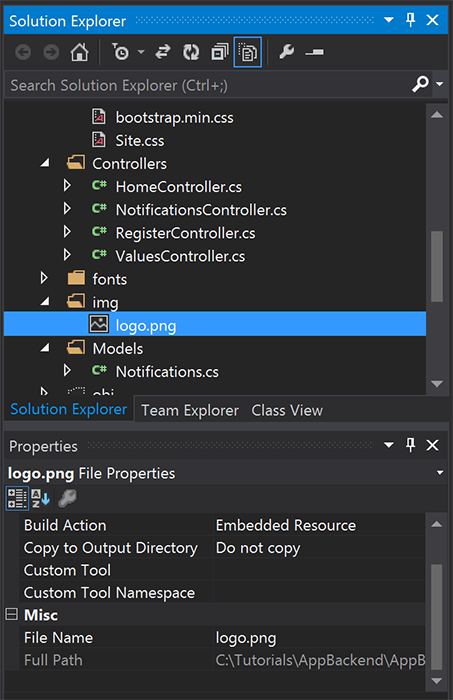
Task: Select the Controllers folder
Action: click(x=129, y=164)
